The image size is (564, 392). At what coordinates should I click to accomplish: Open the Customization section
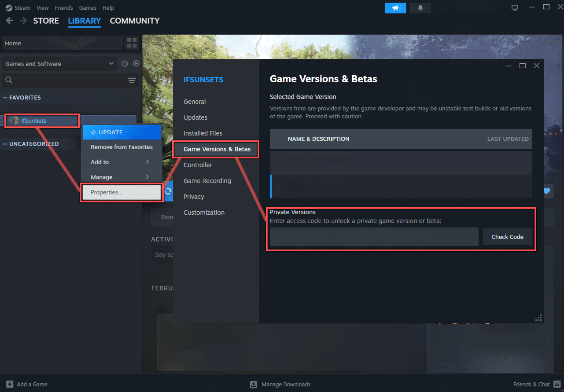(x=204, y=212)
